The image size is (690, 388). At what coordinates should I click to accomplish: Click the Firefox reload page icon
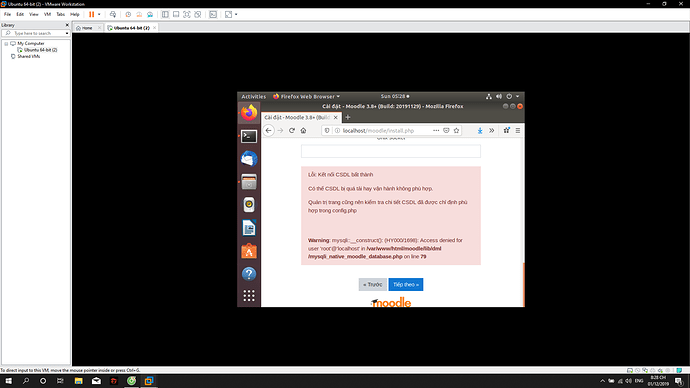(x=292, y=131)
